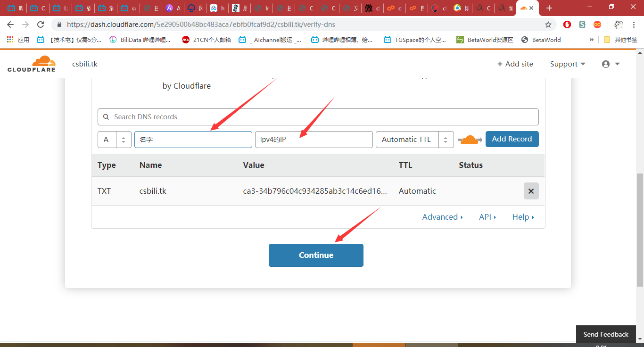Open the BetaWorld bookmark
The width and height of the screenshot is (644, 347).
(541, 40)
